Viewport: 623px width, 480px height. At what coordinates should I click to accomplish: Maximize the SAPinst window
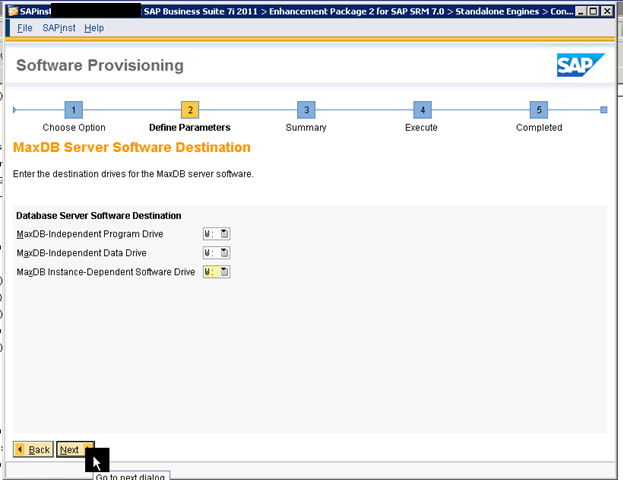593,11
